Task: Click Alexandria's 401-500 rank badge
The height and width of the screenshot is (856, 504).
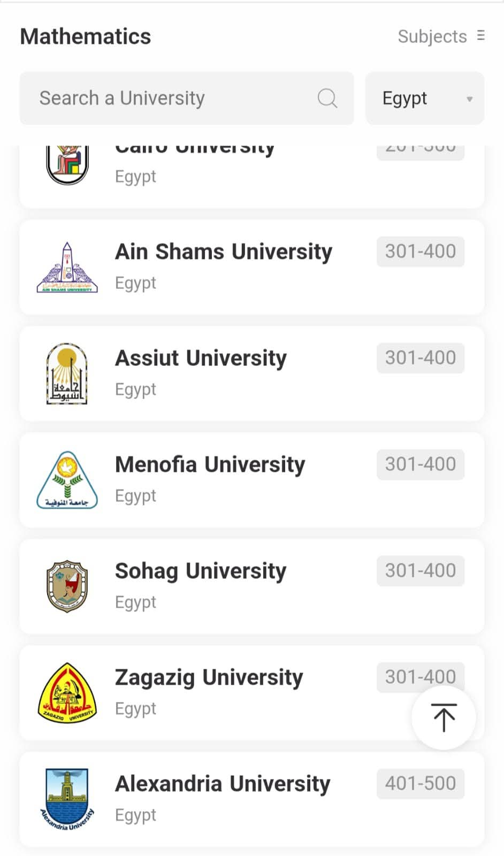Action: tap(420, 784)
